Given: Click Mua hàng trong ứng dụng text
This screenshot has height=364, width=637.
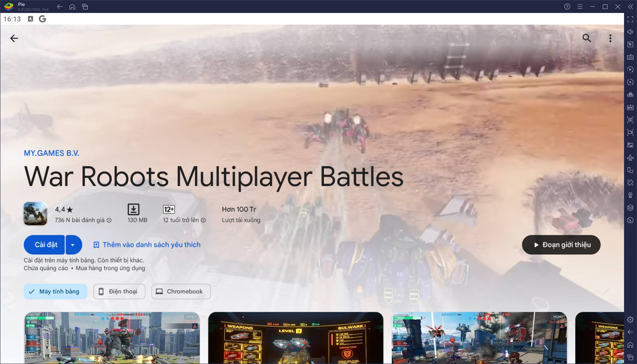Looking at the screenshot, I should [x=110, y=268].
